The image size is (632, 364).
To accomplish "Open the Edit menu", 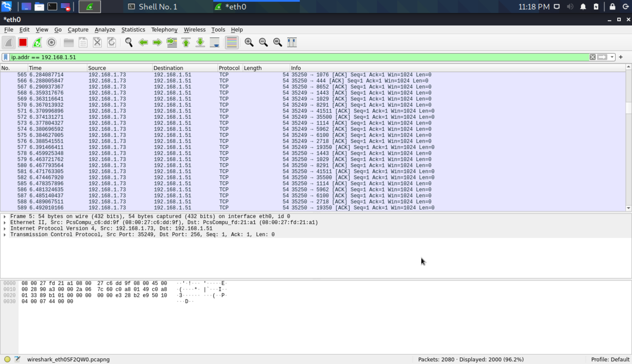I will (24, 29).
